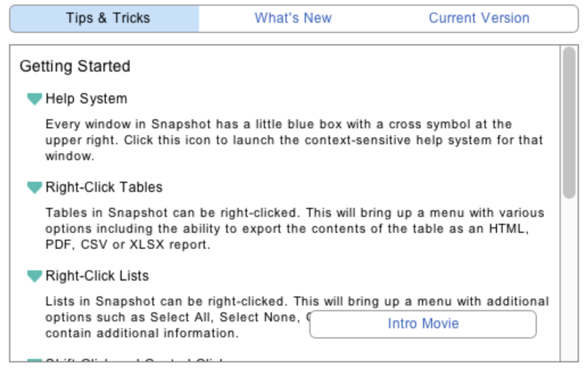
Task: Click the line mentioning HTML export
Action: point(284,229)
